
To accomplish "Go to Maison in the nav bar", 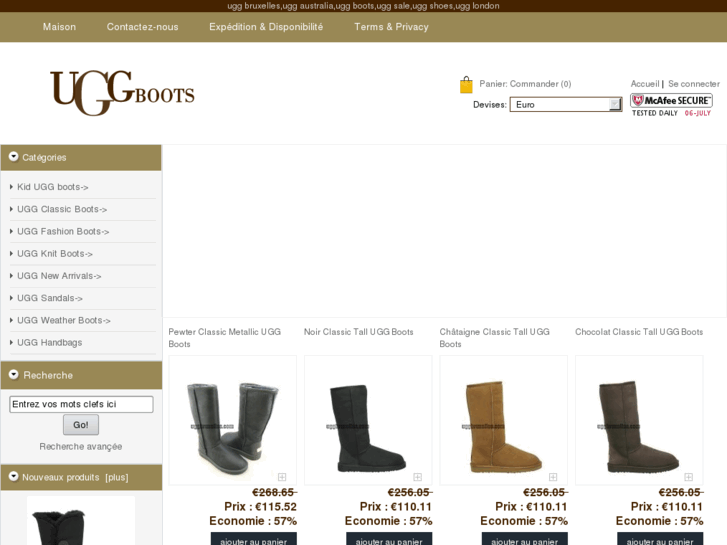I will point(59,27).
